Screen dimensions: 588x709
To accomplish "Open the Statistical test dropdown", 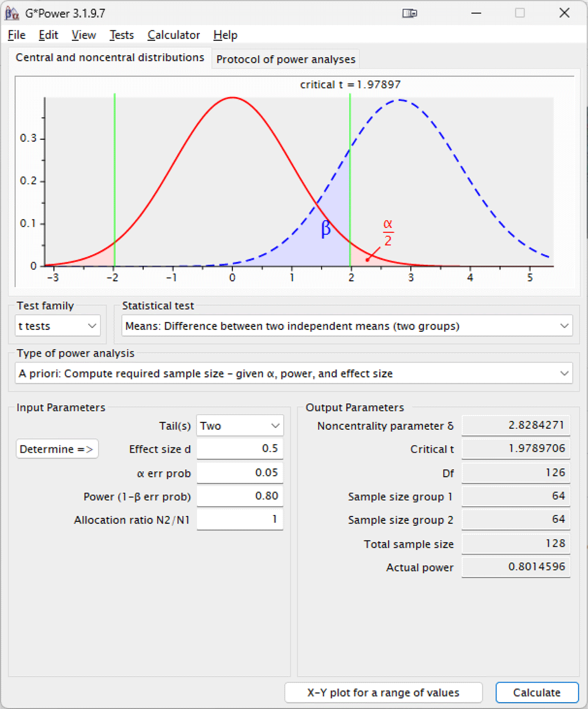I will pos(347,326).
